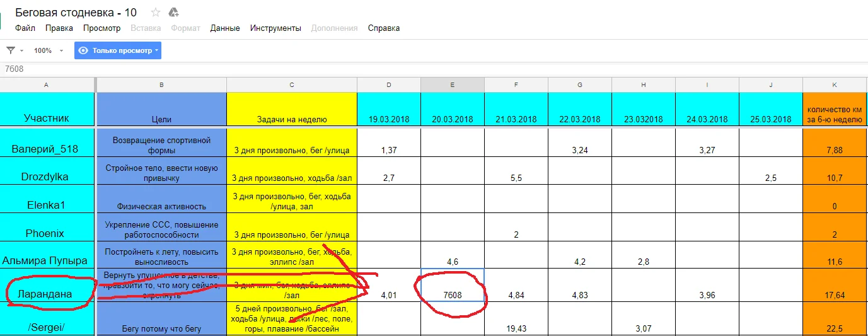The width and height of the screenshot is (868, 336).
Task: Click the 24.03.2018 date header
Action: [707, 109]
